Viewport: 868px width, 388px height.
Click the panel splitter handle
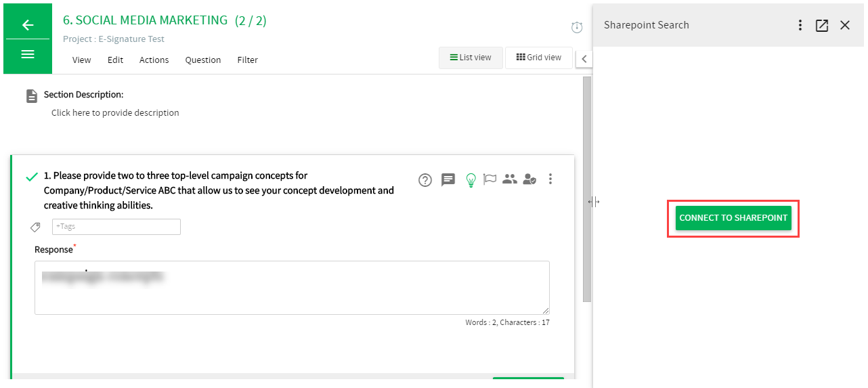coord(594,202)
